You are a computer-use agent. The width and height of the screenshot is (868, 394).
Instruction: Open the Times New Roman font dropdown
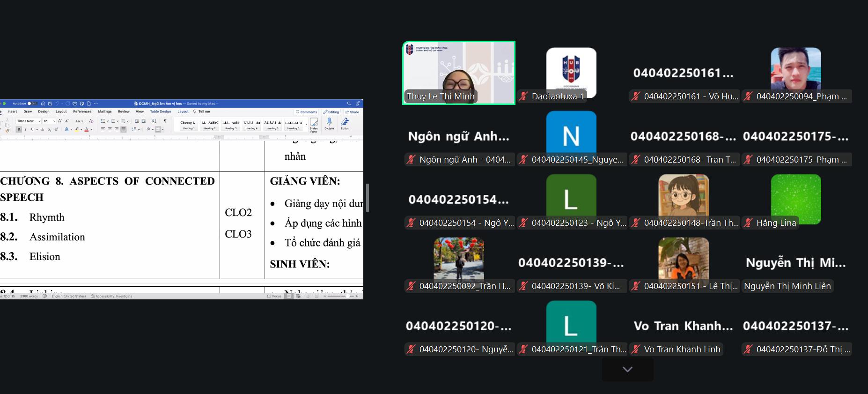(28, 121)
